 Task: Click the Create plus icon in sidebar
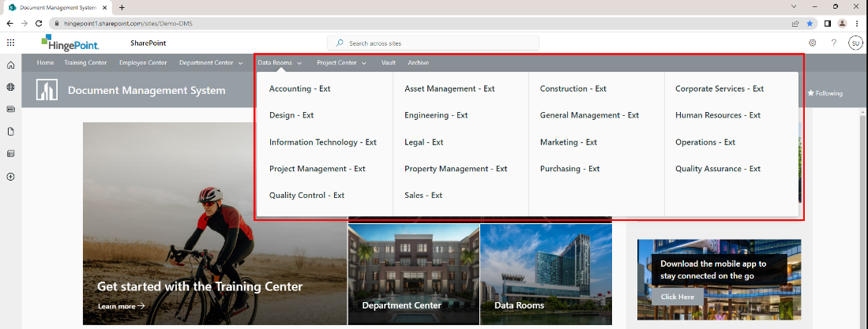11,177
